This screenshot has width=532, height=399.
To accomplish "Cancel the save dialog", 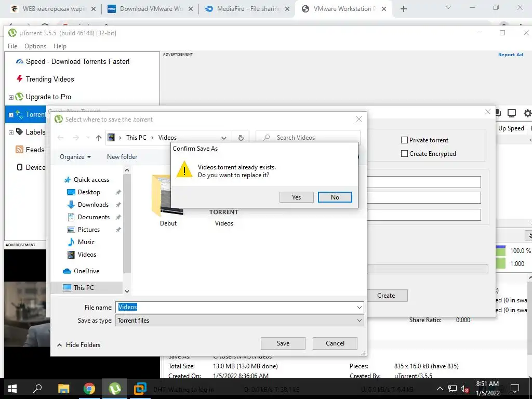I will click(335, 343).
